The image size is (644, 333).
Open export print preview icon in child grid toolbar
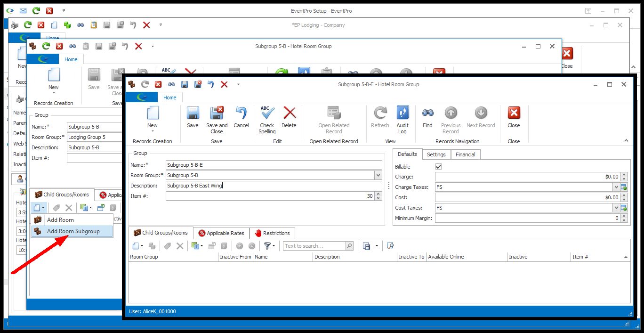point(390,246)
